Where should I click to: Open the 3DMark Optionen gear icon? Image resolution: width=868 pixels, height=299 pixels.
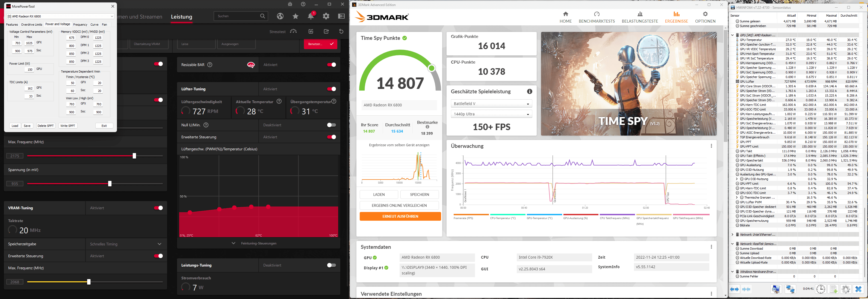(x=705, y=14)
